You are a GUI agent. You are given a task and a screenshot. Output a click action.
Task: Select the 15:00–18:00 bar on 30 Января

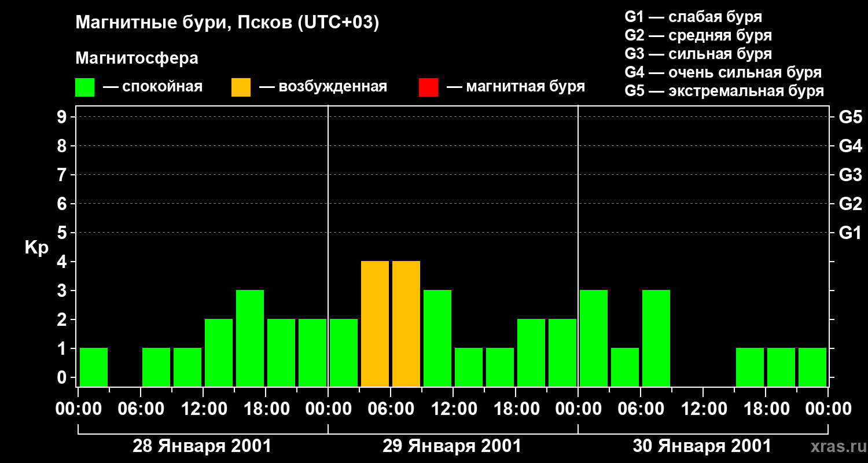tap(750, 367)
